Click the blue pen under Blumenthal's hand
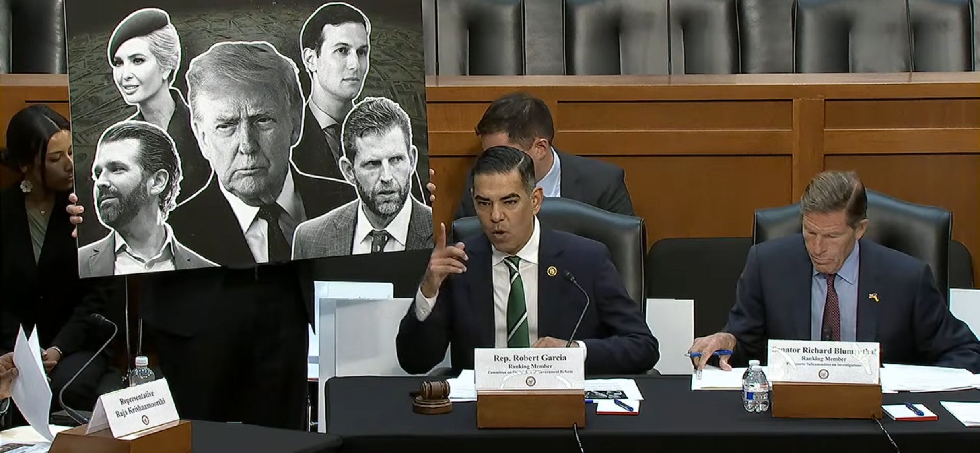The width and height of the screenshot is (980, 453). pos(709,353)
